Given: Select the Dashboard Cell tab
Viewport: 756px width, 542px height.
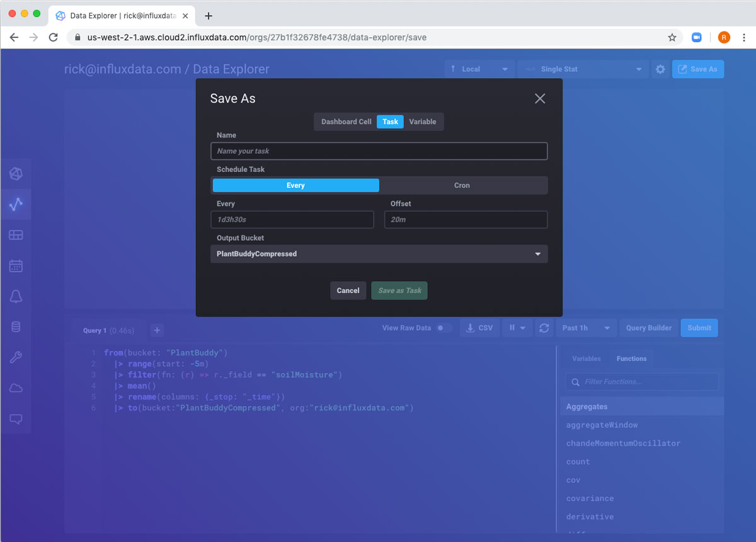Looking at the screenshot, I should [x=346, y=122].
